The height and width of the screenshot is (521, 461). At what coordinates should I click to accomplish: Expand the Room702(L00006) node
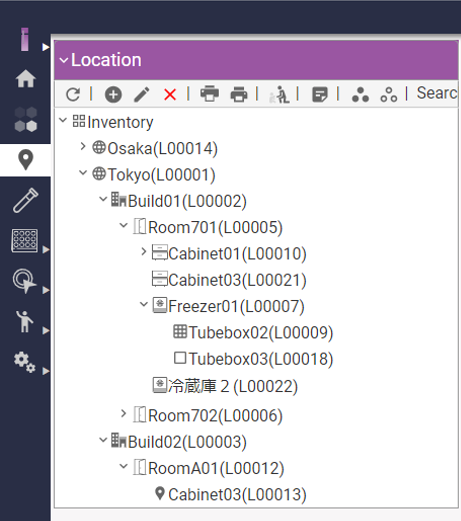124,414
